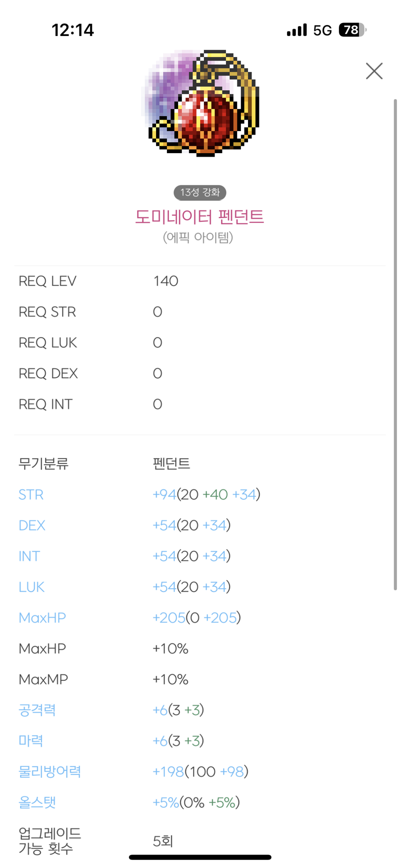Tap the Dominator Pendant item image
The width and height of the screenshot is (400, 868).
point(200,103)
